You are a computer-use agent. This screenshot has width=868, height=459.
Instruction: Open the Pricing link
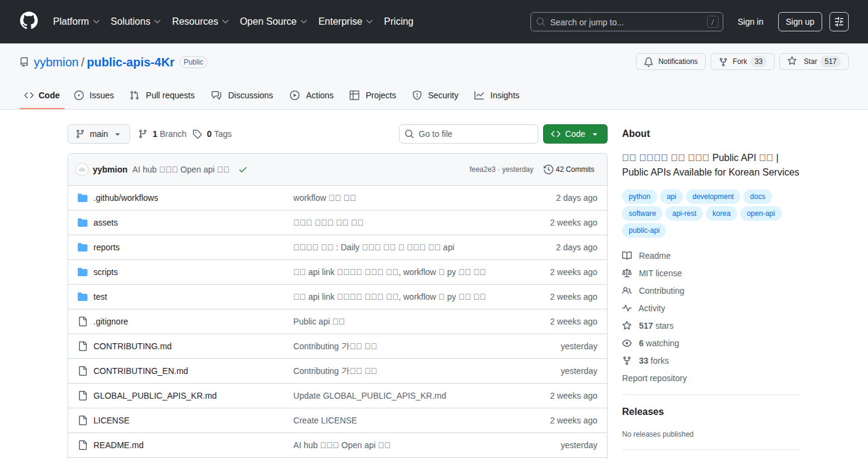click(398, 21)
